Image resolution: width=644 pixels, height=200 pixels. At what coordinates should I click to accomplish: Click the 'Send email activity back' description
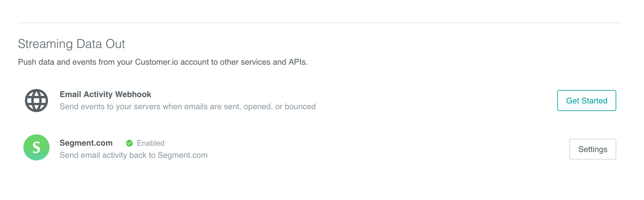(133, 155)
